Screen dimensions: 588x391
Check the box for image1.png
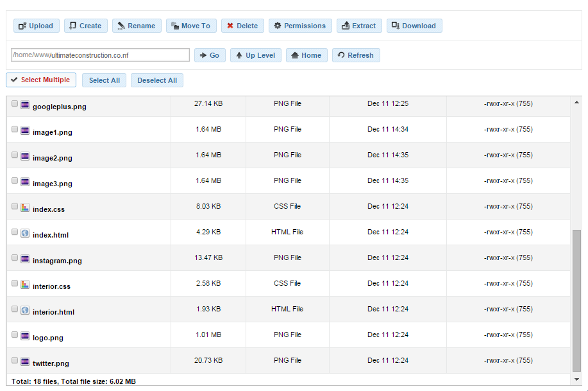coord(15,129)
